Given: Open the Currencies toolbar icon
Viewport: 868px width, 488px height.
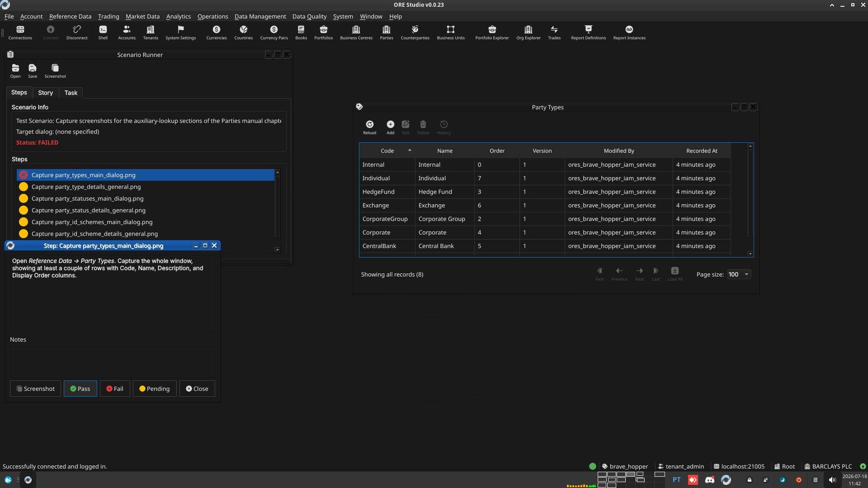Looking at the screenshot, I should [x=217, y=32].
